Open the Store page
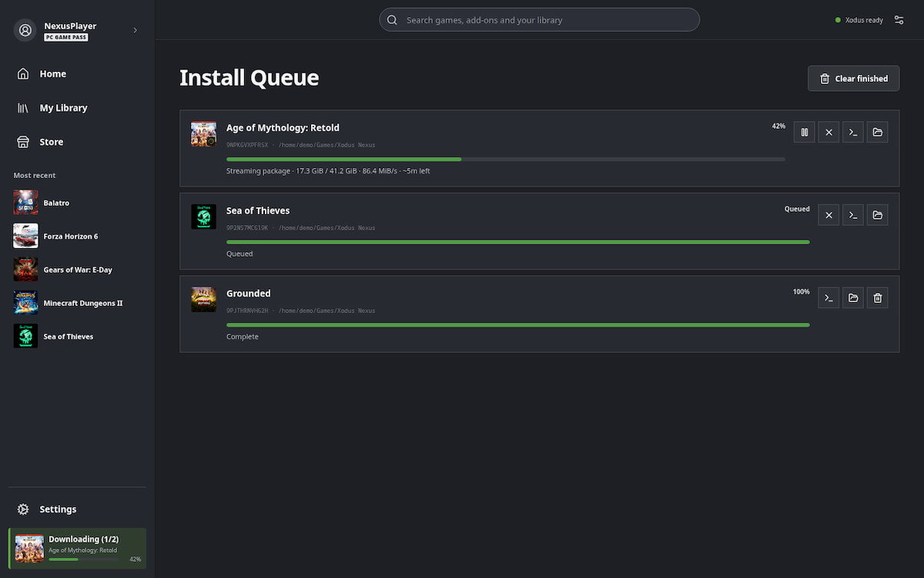924x578 pixels. click(77, 142)
